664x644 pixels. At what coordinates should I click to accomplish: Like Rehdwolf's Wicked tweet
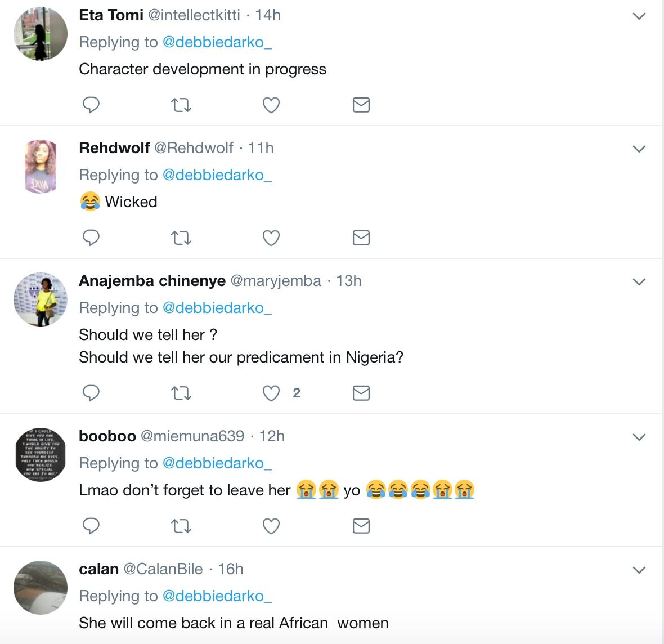pyautogui.click(x=271, y=238)
